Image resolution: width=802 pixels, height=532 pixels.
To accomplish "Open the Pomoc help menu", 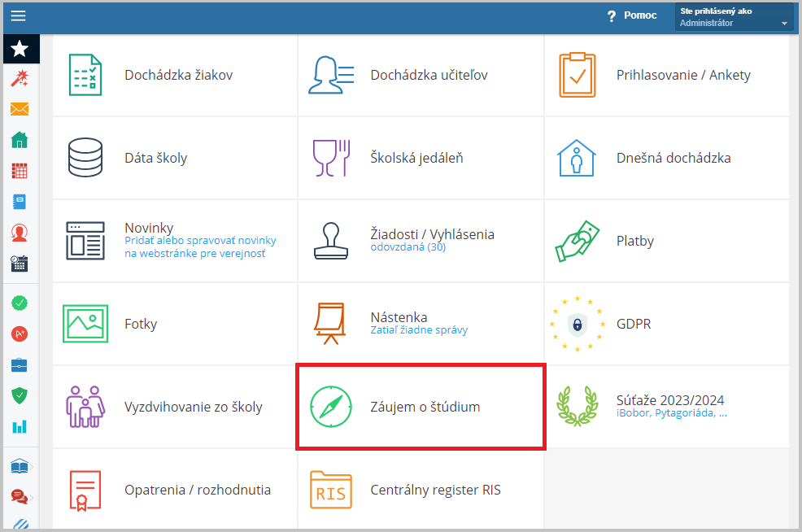I will pos(632,15).
